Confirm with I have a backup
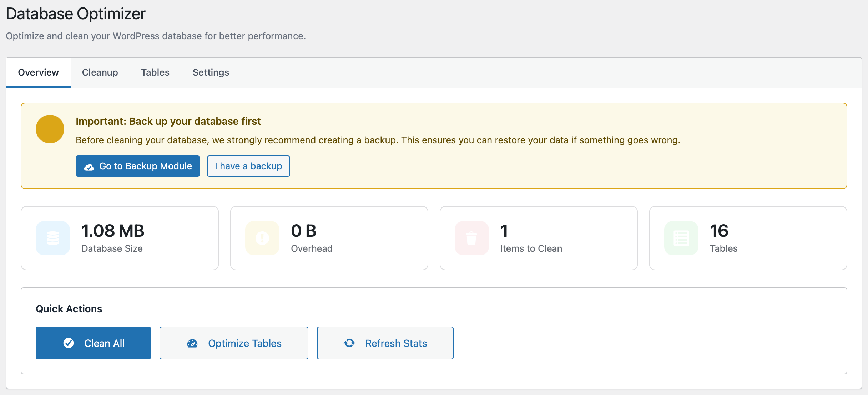Viewport: 868px width, 395px height. 248,166
